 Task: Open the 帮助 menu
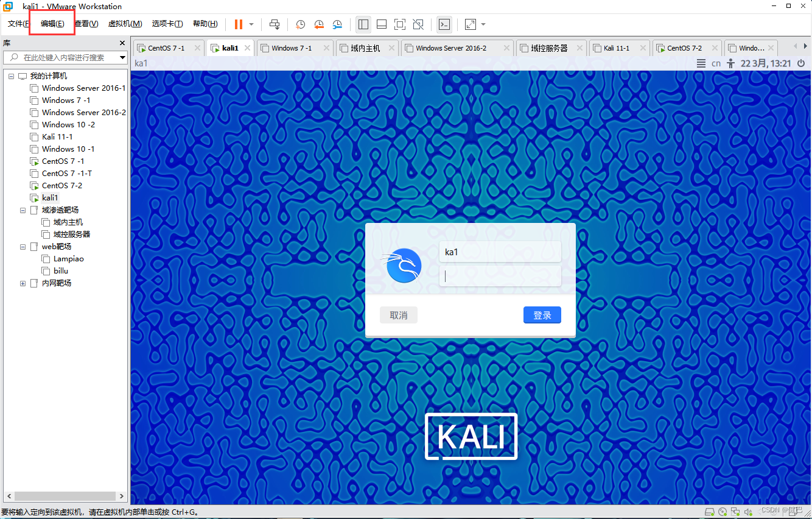tap(205, 24)
